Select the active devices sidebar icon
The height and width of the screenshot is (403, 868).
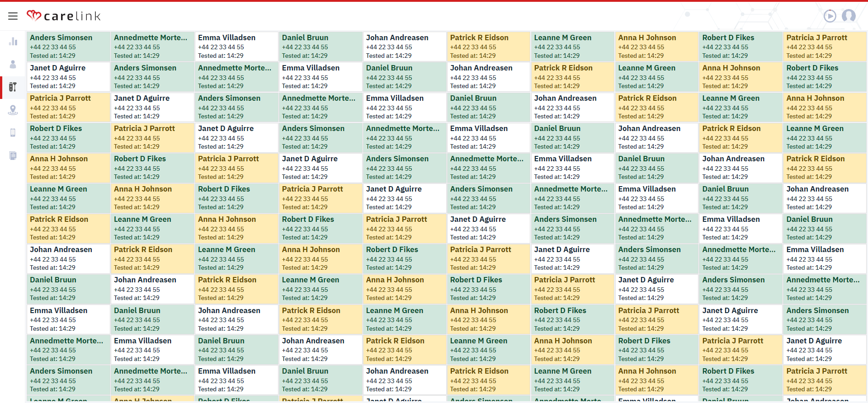[x=13, y=87]
